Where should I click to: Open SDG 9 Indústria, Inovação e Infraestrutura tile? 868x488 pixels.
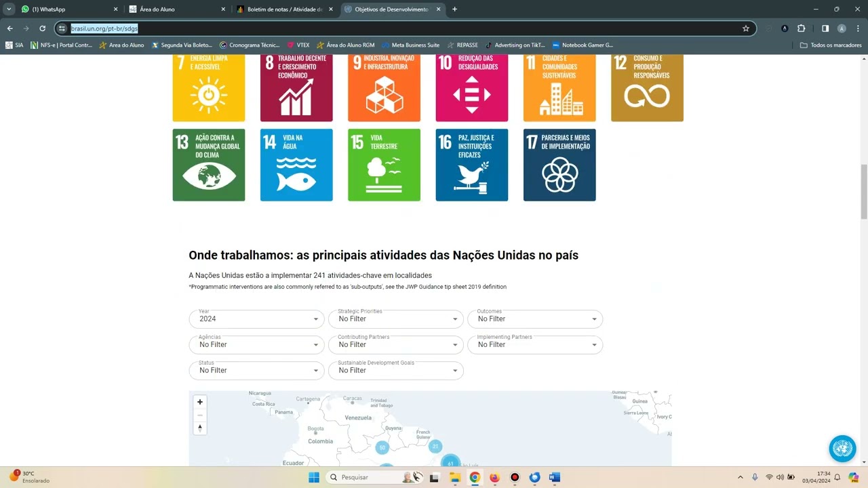(x=384, y=88)
